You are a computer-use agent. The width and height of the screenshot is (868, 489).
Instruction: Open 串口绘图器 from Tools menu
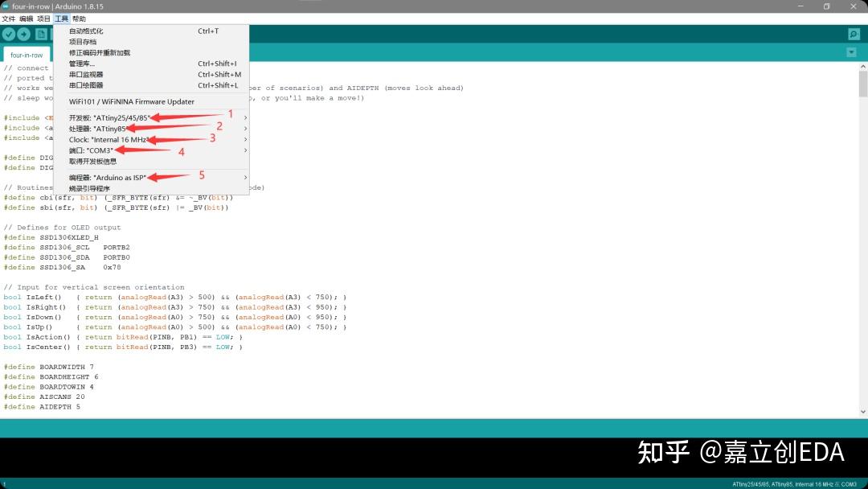84,85
